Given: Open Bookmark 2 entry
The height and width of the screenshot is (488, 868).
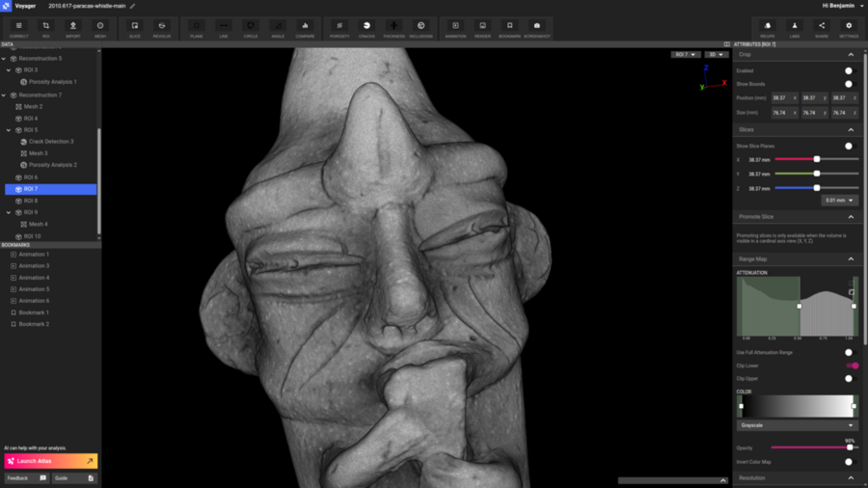Looking at the screenshot, I should [x=34, y=324].
